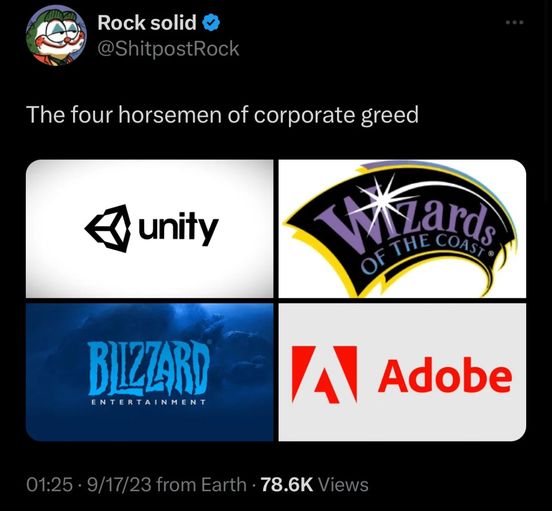Click the Unity cube logo icon
Viewport: 552px width, 511px height.
(108, 228)
